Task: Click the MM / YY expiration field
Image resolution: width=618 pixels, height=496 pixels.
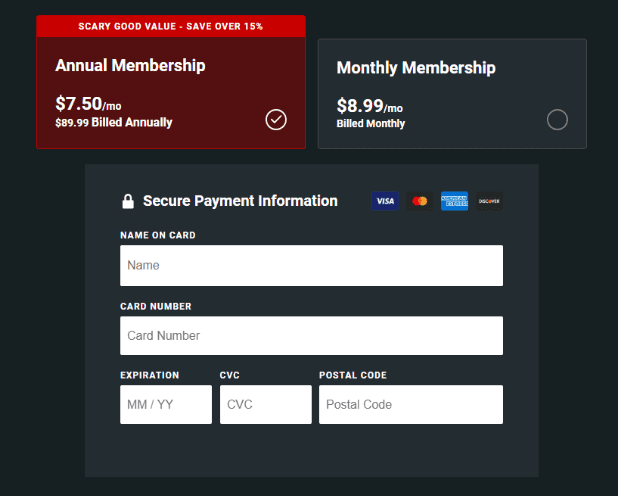Action: point(166,405)
